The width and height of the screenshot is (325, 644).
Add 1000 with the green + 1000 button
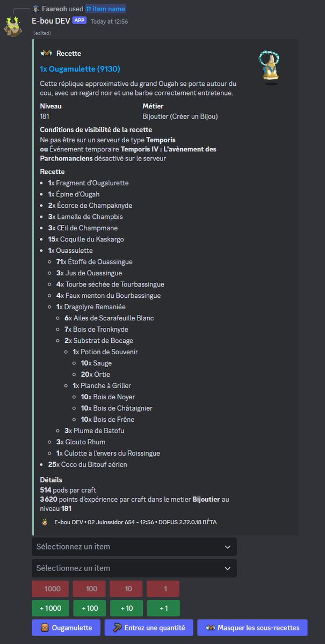click(50, 608)
